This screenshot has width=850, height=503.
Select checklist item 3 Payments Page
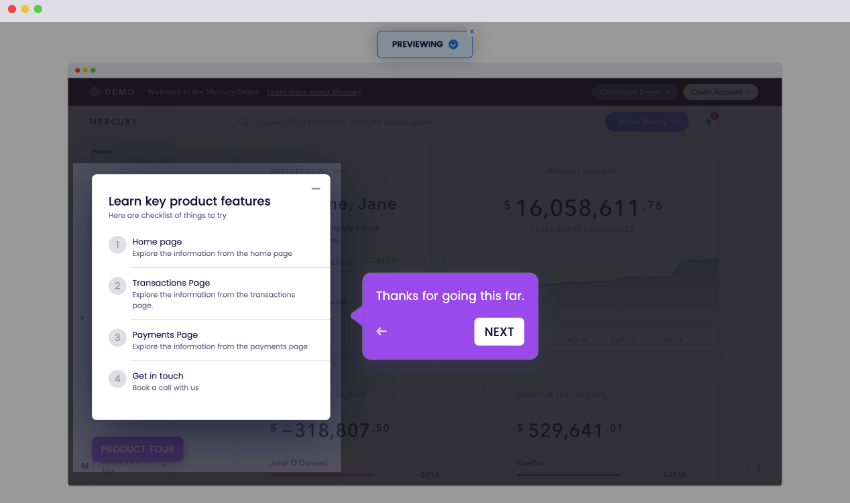point(219,340)
